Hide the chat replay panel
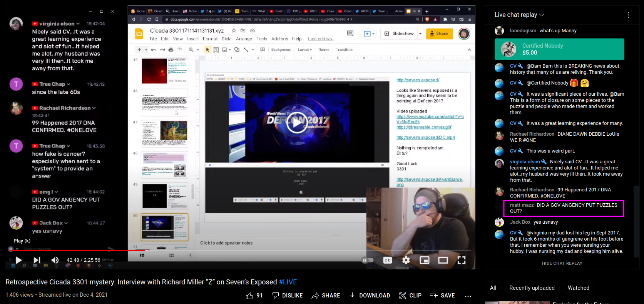 point(562,263)
